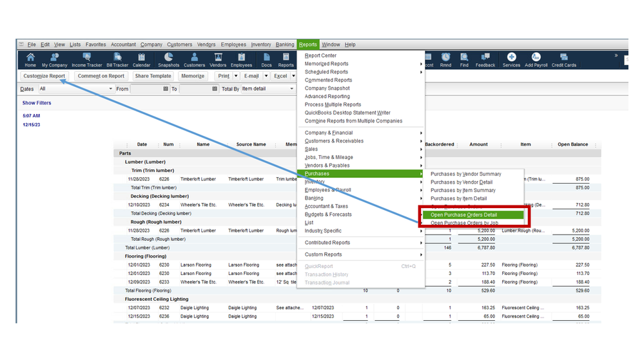Open the Employees toolbar icon
This screenshot has width=644, height=362.
[x=242, y=60]
